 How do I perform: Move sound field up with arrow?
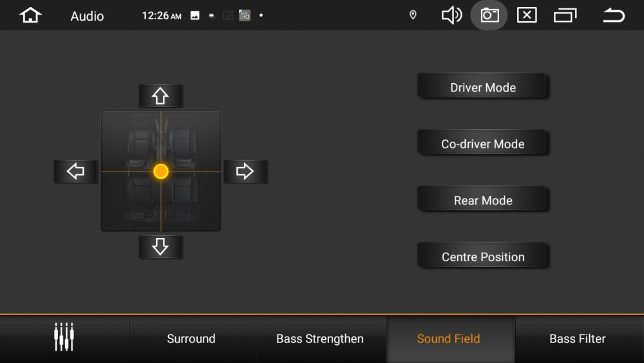160,96
